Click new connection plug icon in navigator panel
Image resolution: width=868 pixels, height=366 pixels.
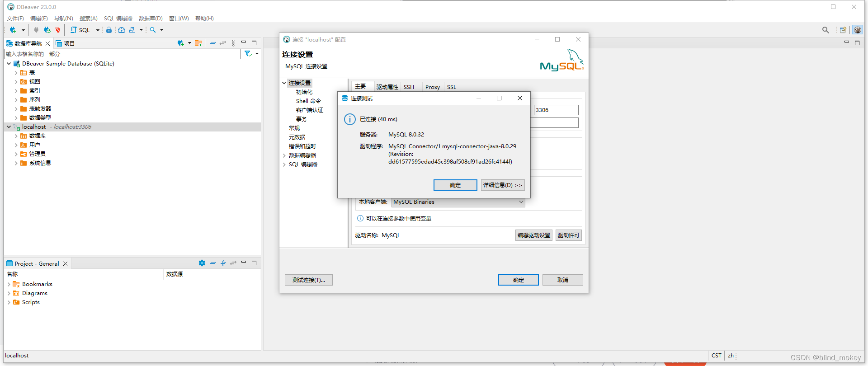[180, 43]
